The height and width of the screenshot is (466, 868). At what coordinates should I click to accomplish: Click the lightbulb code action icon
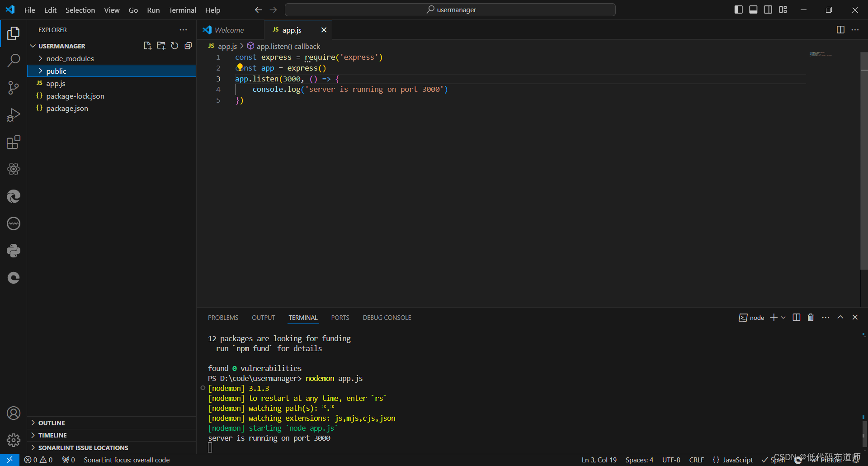[x=240, y=67]
